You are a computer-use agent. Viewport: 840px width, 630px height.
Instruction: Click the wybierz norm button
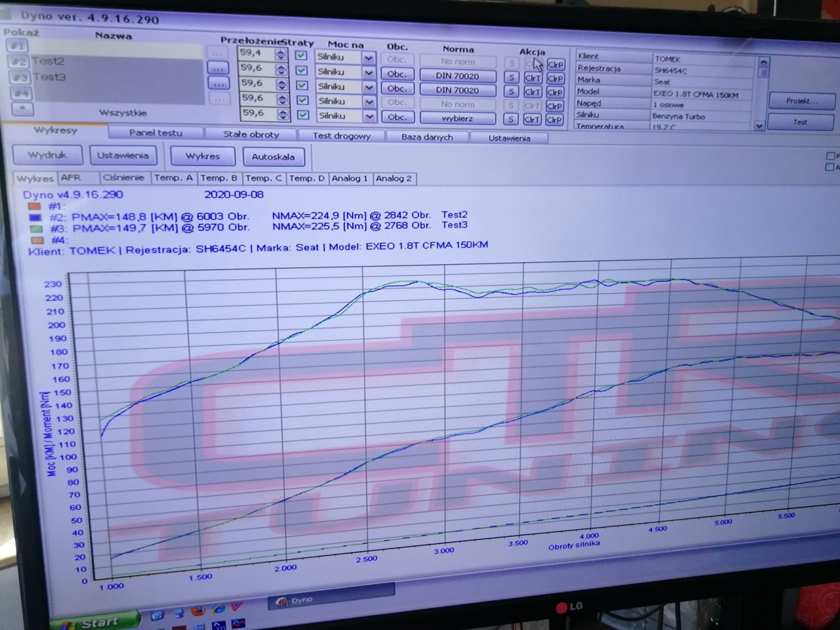click(457, 119)
